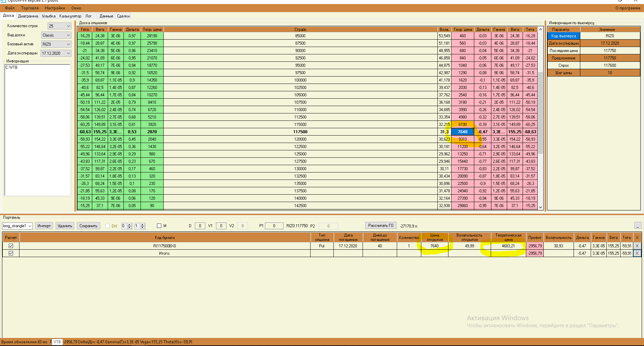This screenshot has width=644, height=346.
Task: Decrease the second stepper showing 1
Action: pos(143,228)
